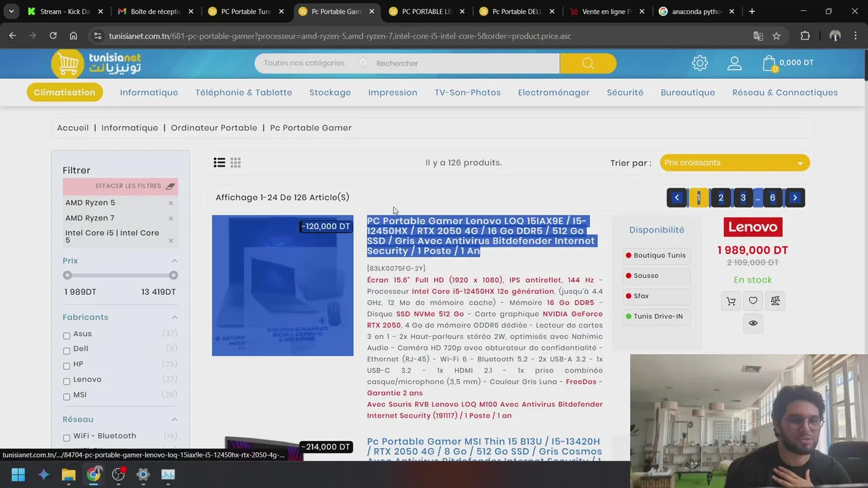
Task: Open the Electroménager menu
Action: point(554,92)
